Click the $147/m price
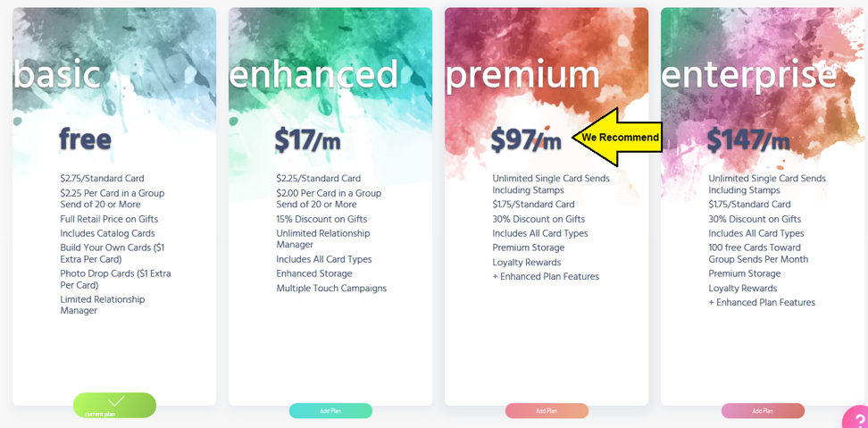Viewport: 868px width, 428px height. (748, 140)
